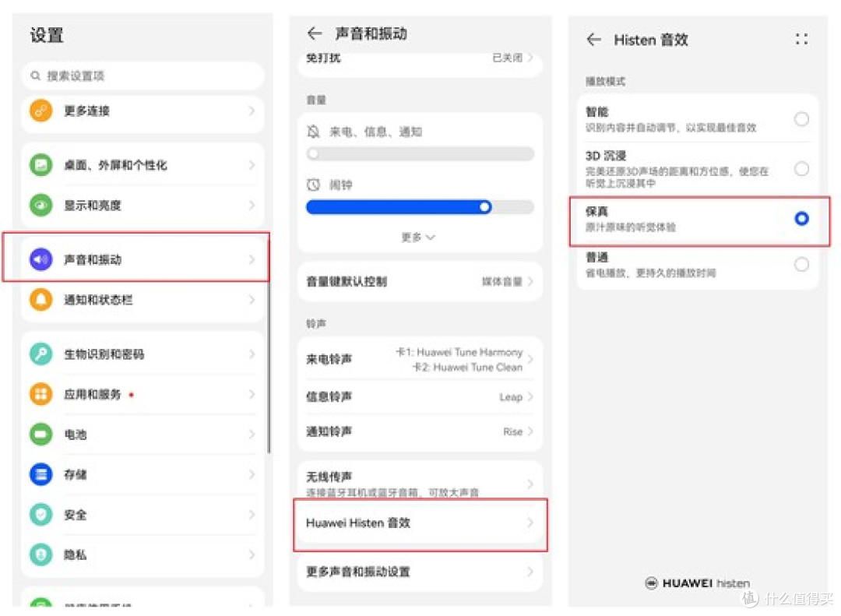Select the 3D 沉浸 radio button

point(801,168)
